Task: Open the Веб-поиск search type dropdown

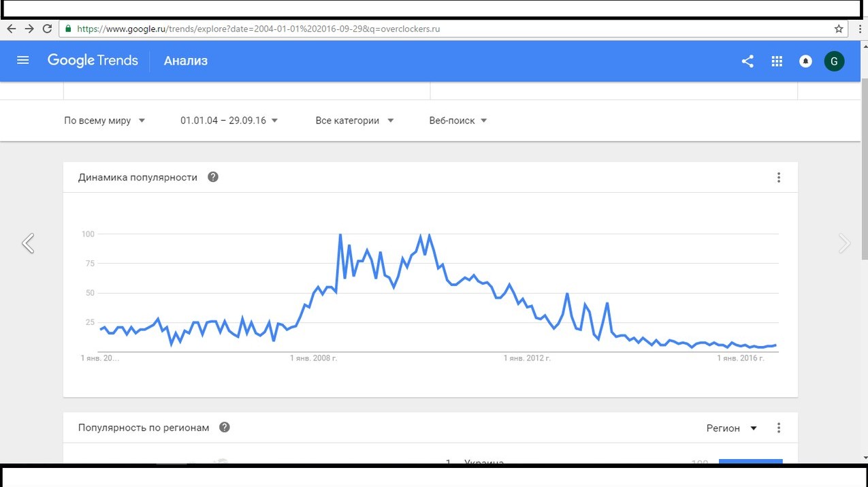Action: [458, 121]
